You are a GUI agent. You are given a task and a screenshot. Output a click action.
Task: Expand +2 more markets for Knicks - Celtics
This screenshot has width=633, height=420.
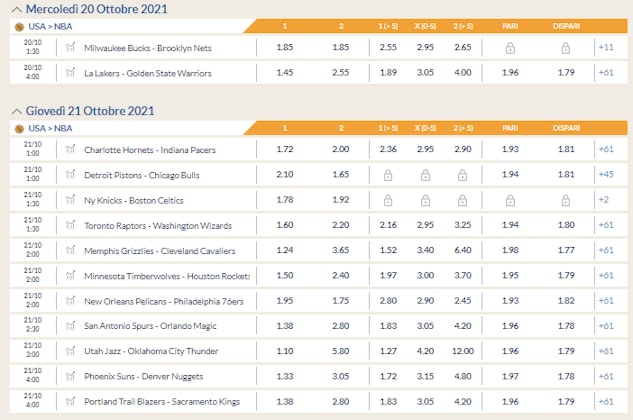click(604, 200)
